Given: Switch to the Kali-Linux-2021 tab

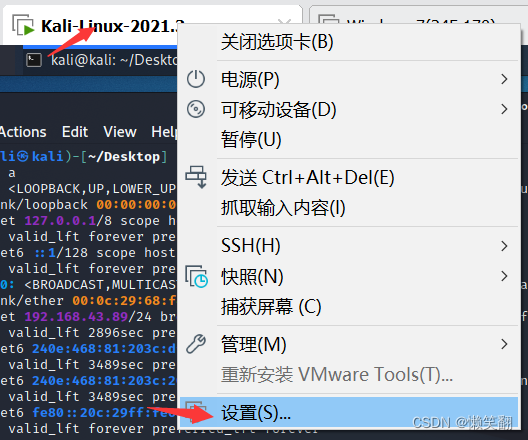Looking at the screenshot, I should [x=94, y=26].
